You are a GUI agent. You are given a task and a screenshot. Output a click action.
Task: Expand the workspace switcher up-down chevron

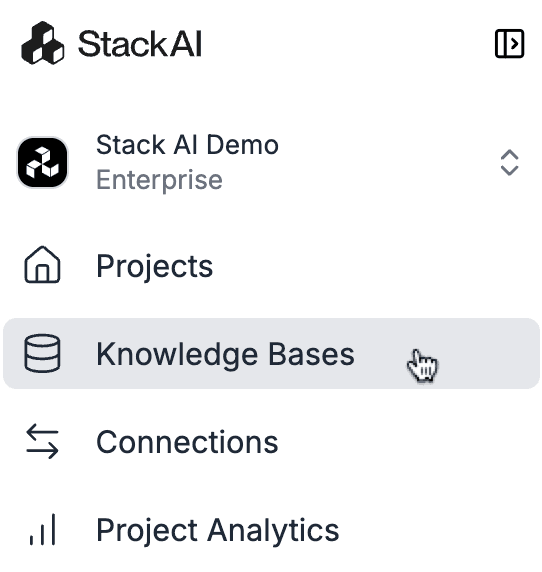(509, 162)
